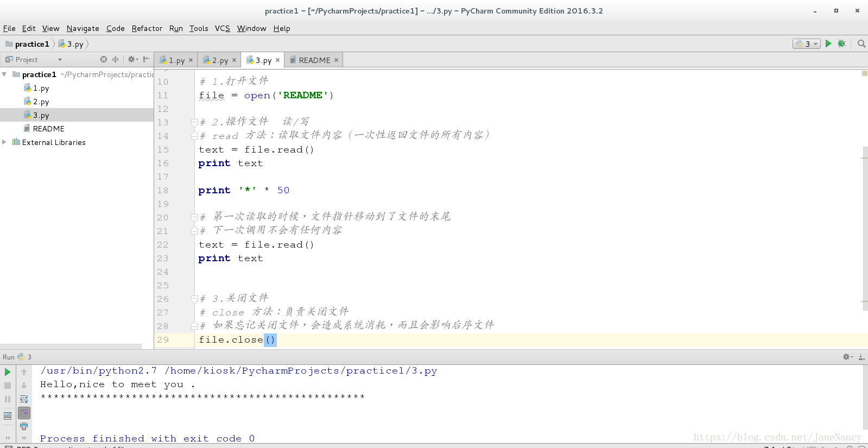This screenshot has width=868, height=448.
Task: Toggle Scroll to the End button
Action: coord(24,413)
